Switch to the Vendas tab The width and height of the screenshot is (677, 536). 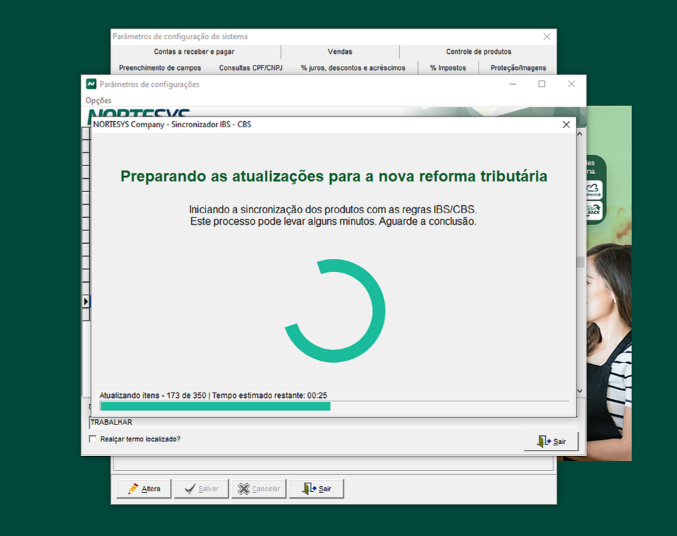point(339,52)
